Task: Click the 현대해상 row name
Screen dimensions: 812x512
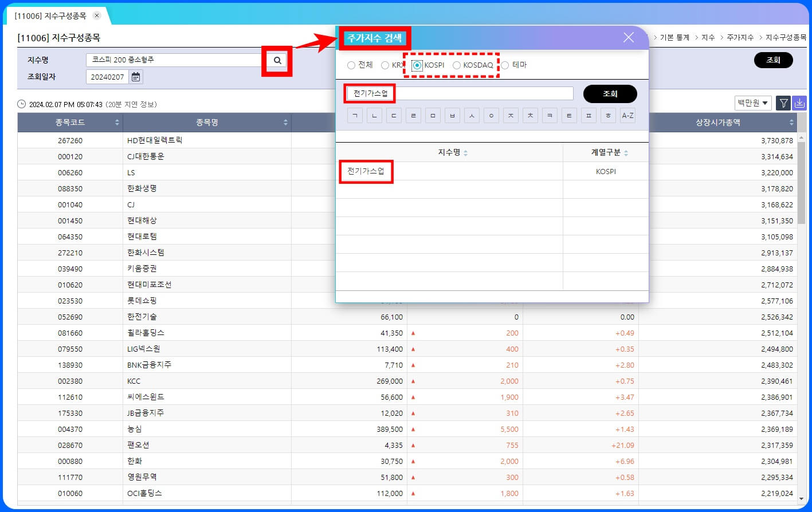Action: [x=142, y=220]
